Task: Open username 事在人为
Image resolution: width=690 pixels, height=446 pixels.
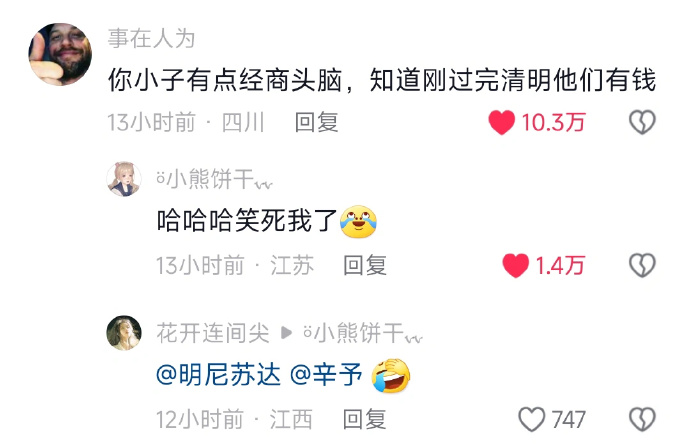Action: (152, 38)
